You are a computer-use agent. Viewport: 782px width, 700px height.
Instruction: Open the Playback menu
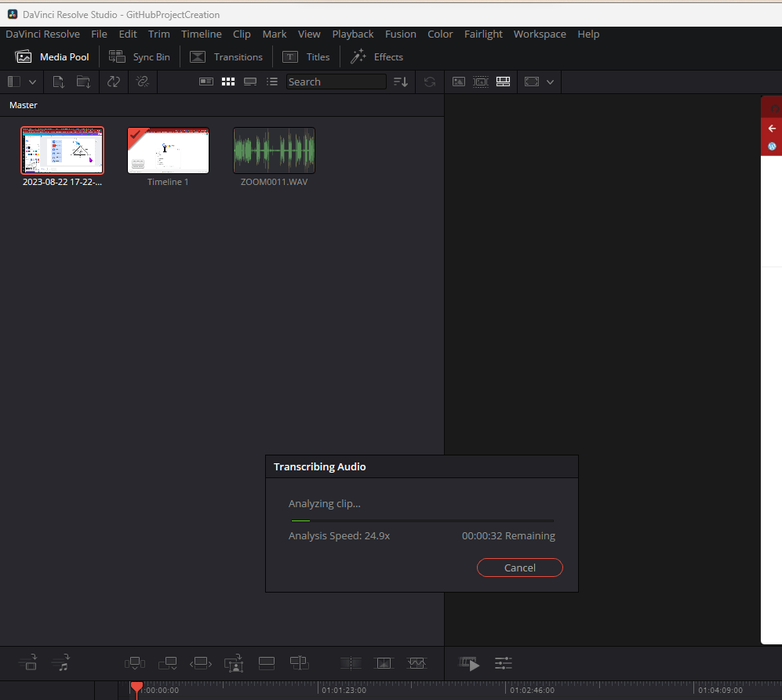[x=353, y=34]
